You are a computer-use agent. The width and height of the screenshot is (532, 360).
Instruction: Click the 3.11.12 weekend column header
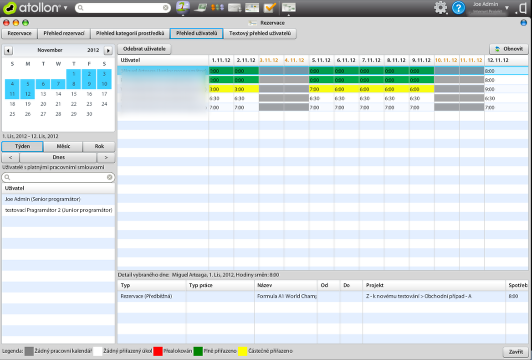pyautogui.click(x=271, y=60)
